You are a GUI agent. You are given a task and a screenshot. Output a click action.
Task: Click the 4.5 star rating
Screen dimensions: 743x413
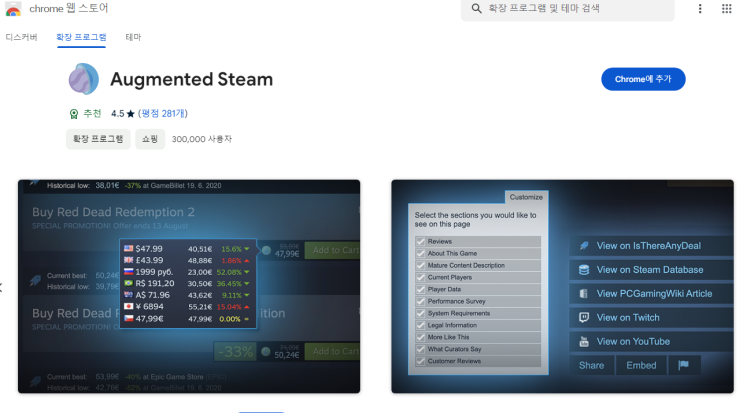point(123,114)
